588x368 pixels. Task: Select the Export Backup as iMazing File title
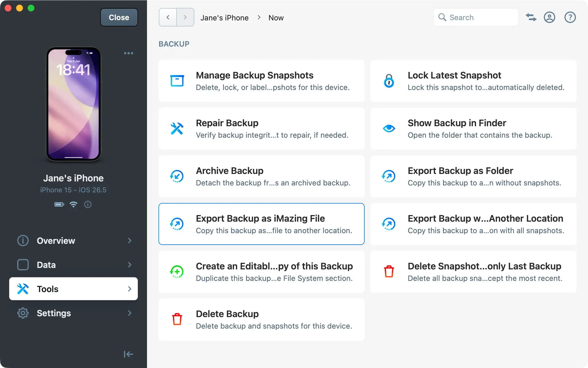tap(260, 218)
